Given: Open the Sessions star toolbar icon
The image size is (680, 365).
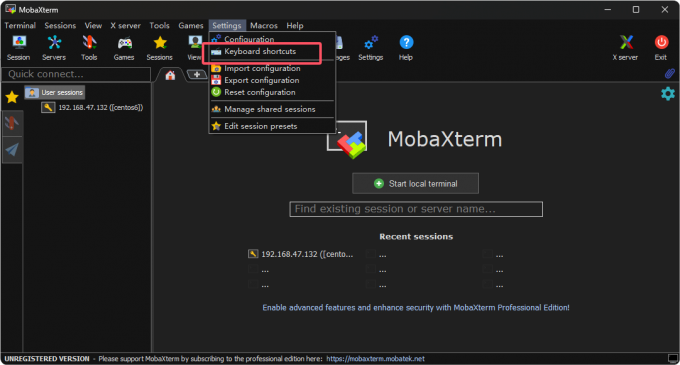Looking at the screenshot, I should [x=160, y=48].
